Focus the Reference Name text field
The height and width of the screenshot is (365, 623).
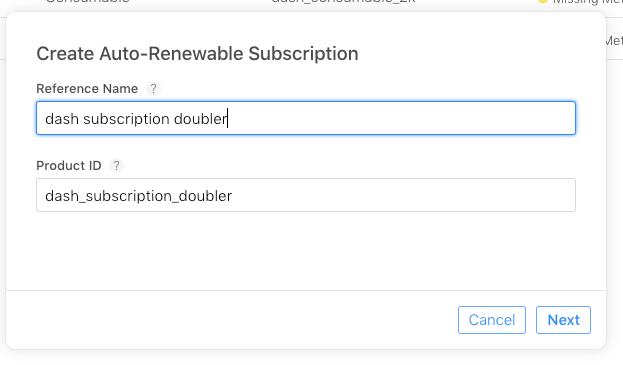coord(306,118)
